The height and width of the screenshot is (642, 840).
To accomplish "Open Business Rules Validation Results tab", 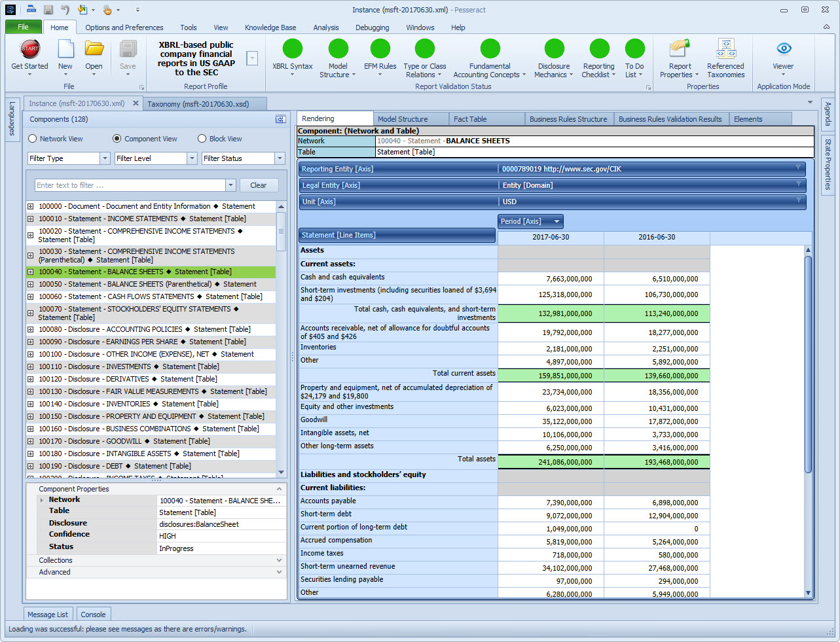I will click(x=670, y=119).
